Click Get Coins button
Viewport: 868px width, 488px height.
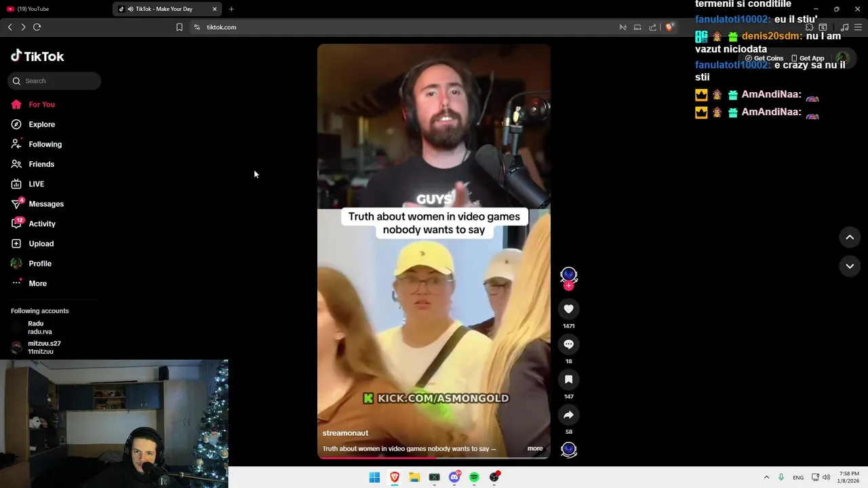pyautogui.click(x=764, y=58)
